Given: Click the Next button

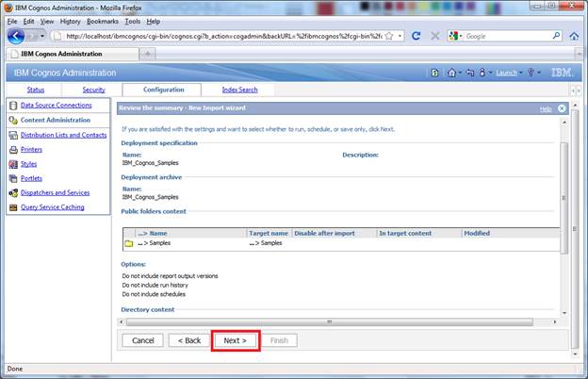Looking at the screenshot, I should (x=236, y=340).
